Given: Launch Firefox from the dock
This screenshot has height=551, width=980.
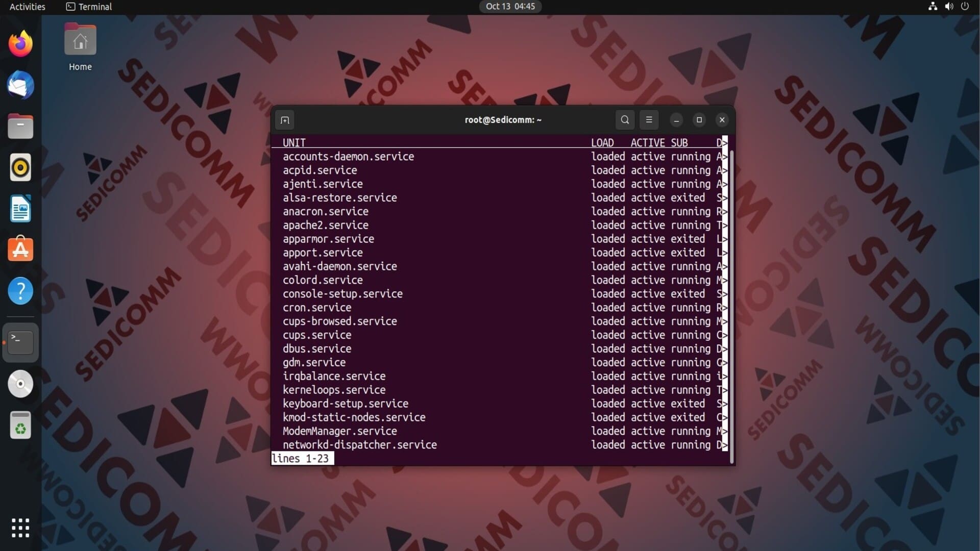Looking at the screenshot, I should [20, 44].
